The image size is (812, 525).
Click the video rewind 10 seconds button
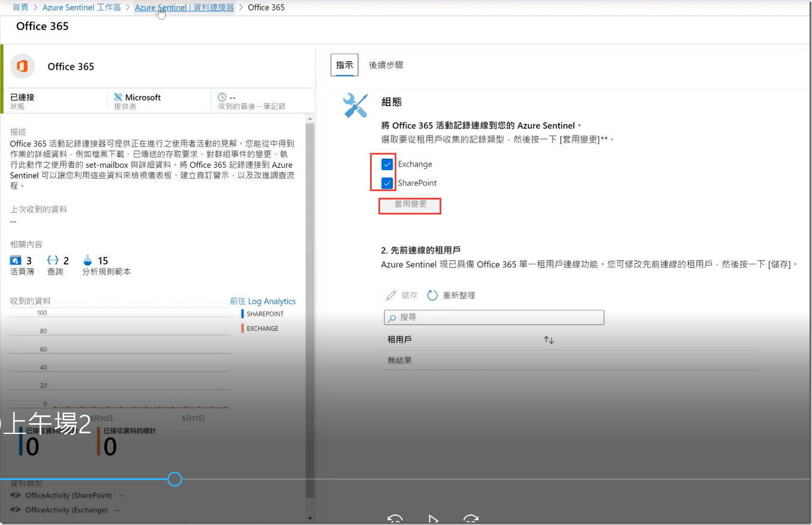coord(395,519)
